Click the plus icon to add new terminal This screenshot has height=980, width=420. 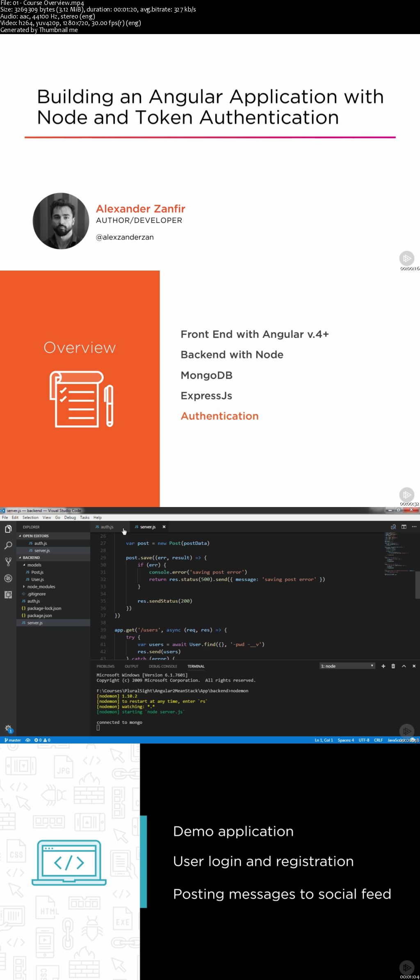tap(383, 666)
